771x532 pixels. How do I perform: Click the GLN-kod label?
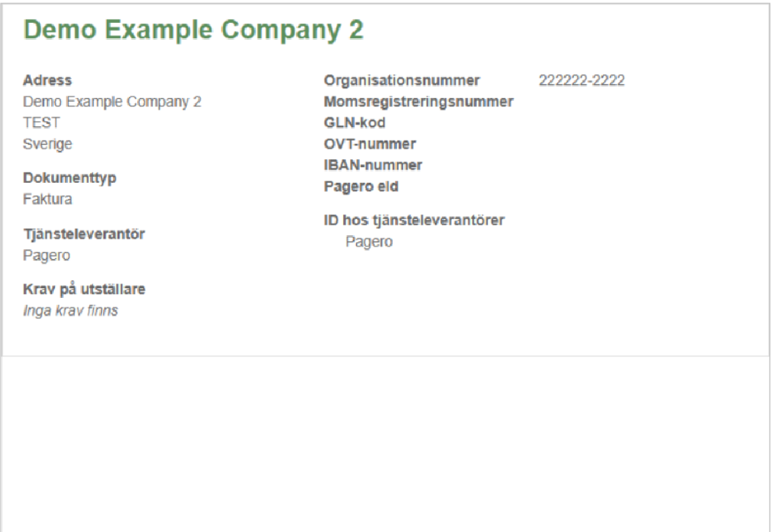click(355, 123)
